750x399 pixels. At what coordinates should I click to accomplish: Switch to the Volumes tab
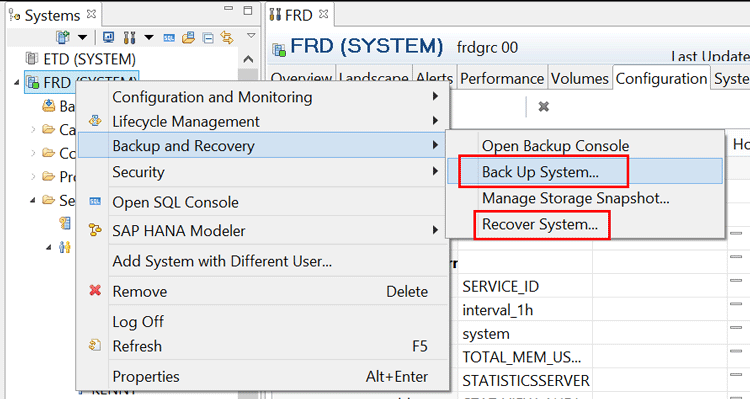[x=580, y=78]
